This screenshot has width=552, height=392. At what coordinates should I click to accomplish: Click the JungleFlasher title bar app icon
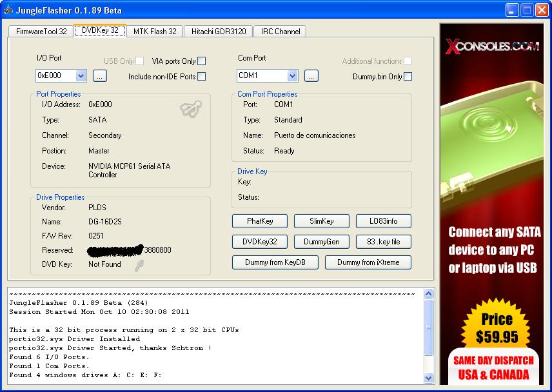tap(8, 10)
